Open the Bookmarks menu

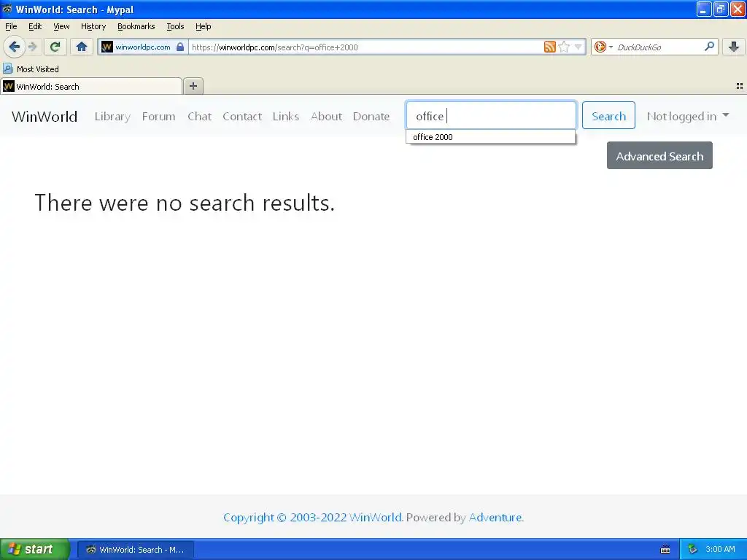(136, 26)
